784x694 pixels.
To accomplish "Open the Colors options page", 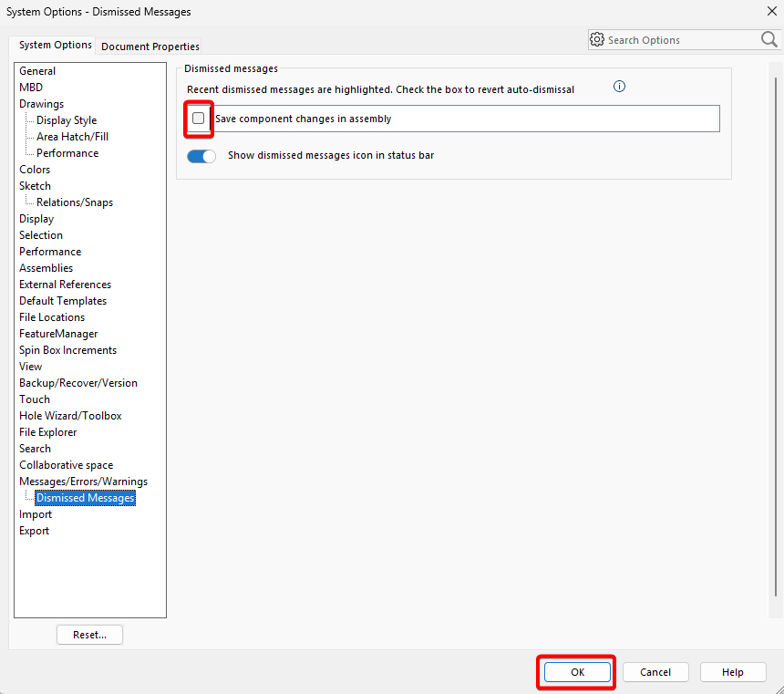I will coord(35,170).
